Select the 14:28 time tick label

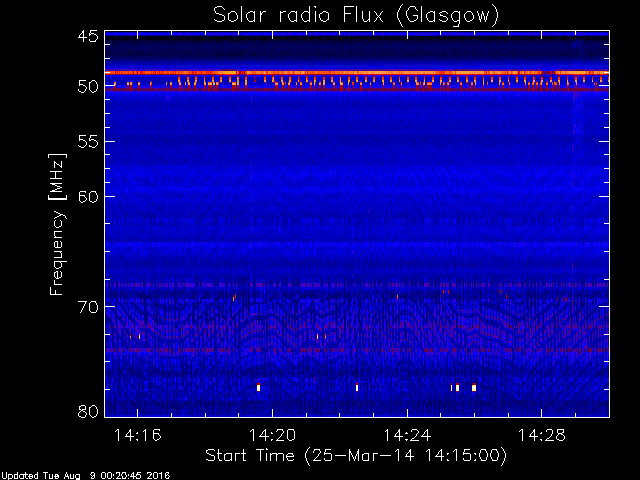542,435
